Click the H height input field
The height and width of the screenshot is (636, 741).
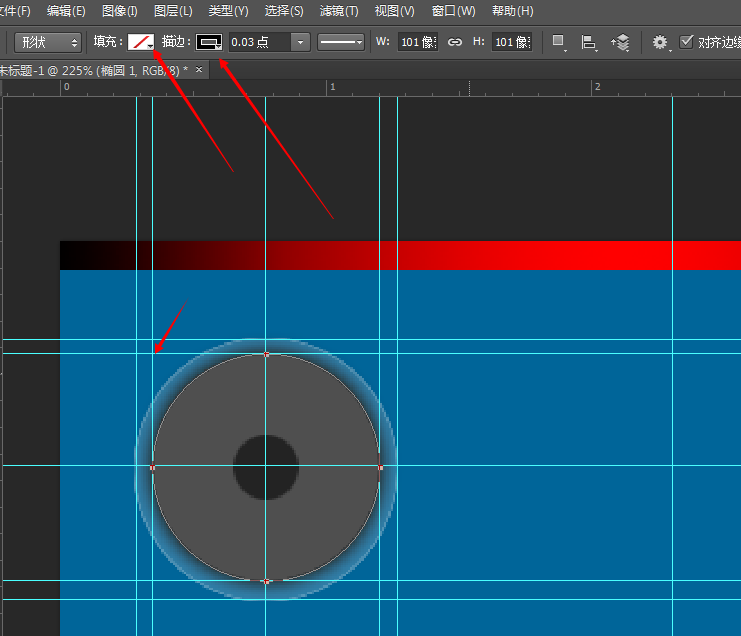[x=512, y=42]
